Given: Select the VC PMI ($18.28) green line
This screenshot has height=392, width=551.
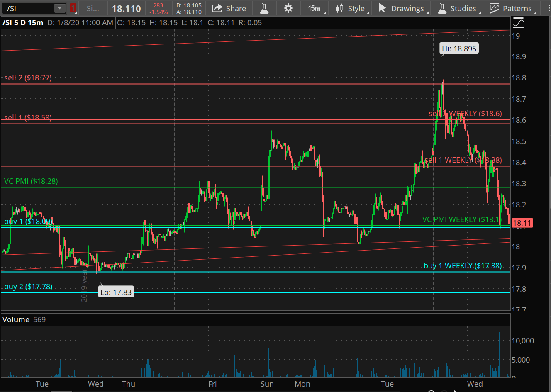Looking at the screenshot, I should click(31, 181).
